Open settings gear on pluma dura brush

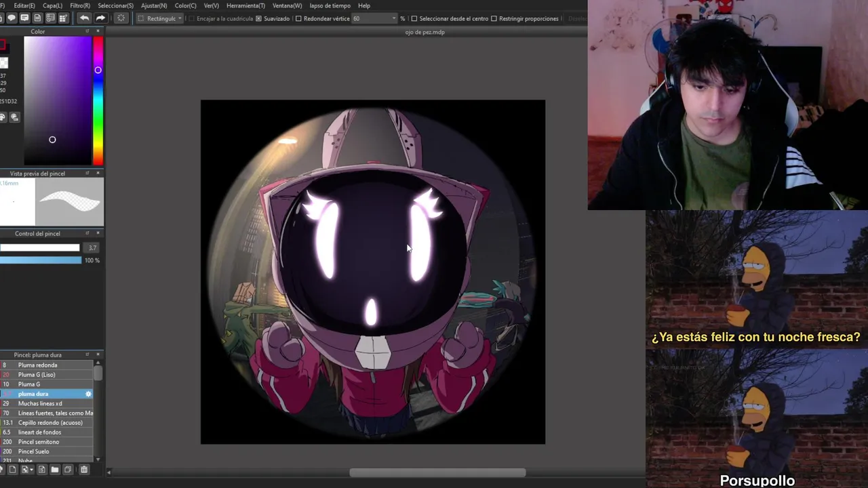[x=88, y=394]
